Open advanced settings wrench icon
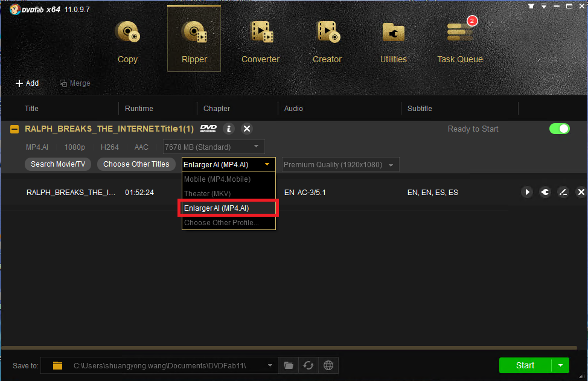 545,193
